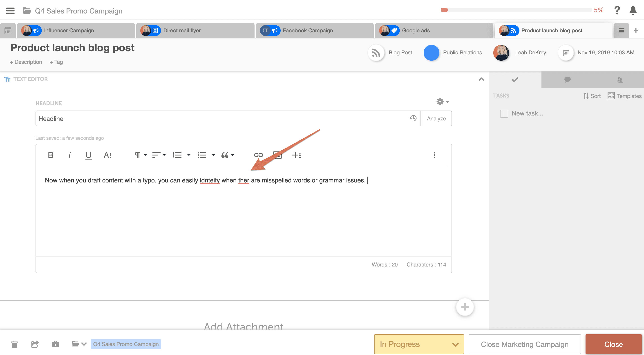Check the New task checkbox
The image size is (644, 355).
click(504, 113)
